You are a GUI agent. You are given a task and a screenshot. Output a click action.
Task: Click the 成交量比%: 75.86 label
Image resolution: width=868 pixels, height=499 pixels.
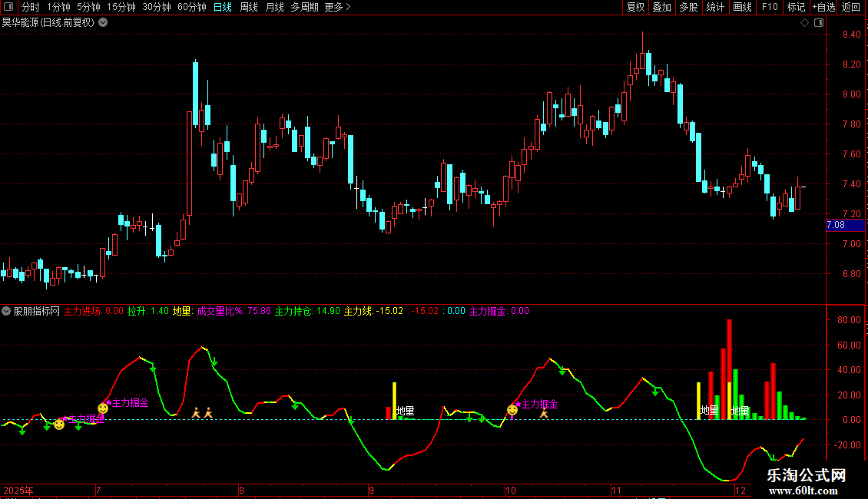click(x=234, y=311)
